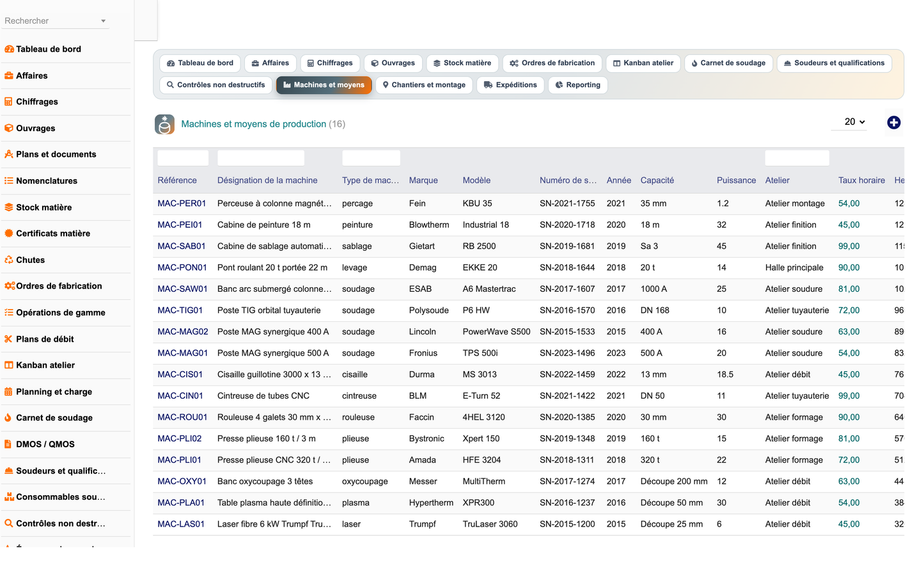
Task: Click the Tableau de bord sidebar icon
Action: (9, 49)
